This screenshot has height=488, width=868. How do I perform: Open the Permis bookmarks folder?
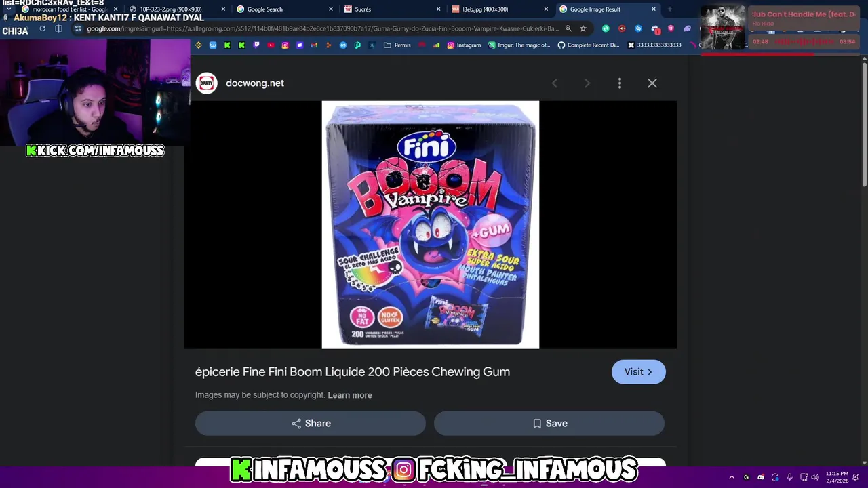(397, 45)
